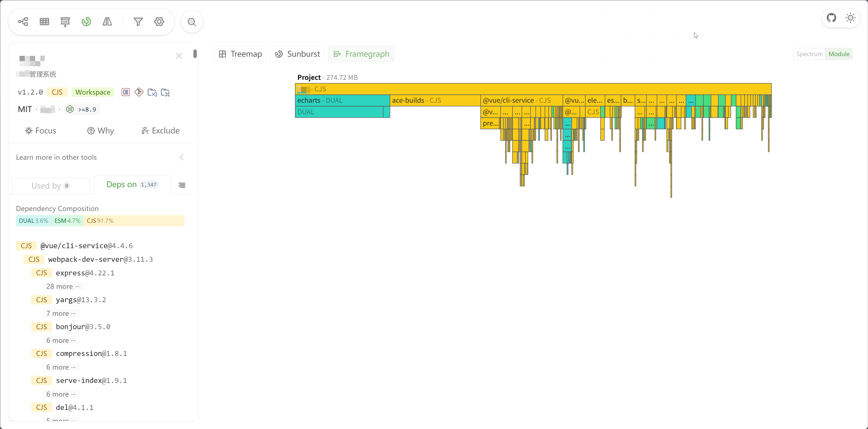Switch color mode to Spectrum
868x429 pixels.
(809, 54)
